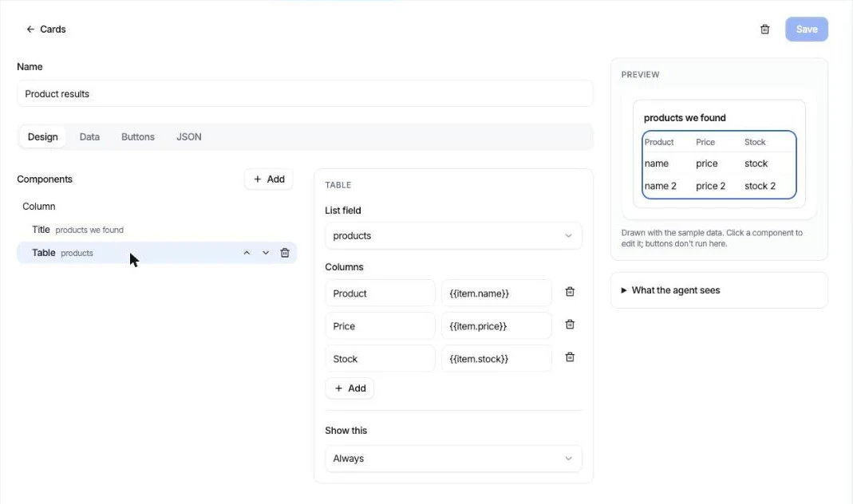
Task: Select the Column component row
Action: click(x=156, y=207)
